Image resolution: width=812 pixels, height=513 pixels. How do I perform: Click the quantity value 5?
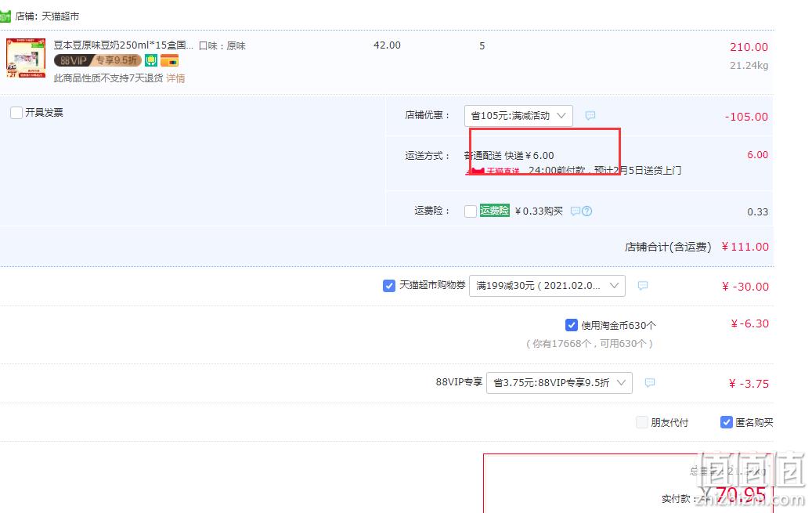click(482, 46)
